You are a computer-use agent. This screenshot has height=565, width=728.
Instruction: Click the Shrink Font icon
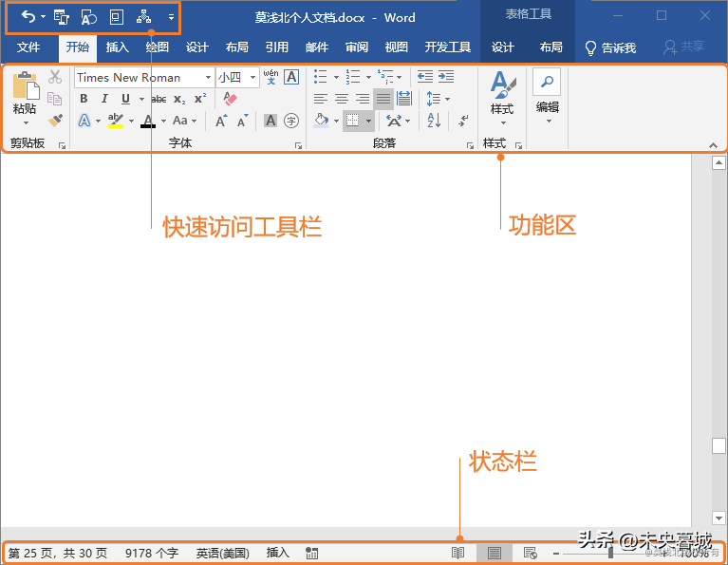click(242, 121)
